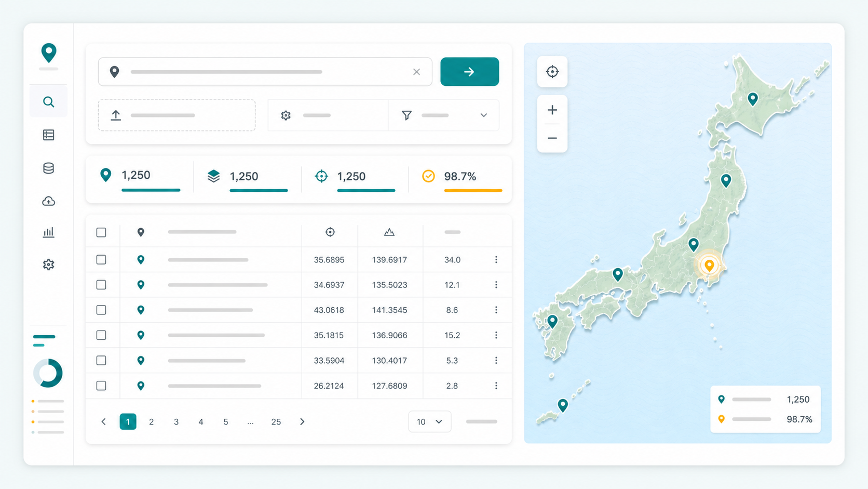Click pin icon in row 139.6917
This screenshot has width=868, height=489.
141,259
